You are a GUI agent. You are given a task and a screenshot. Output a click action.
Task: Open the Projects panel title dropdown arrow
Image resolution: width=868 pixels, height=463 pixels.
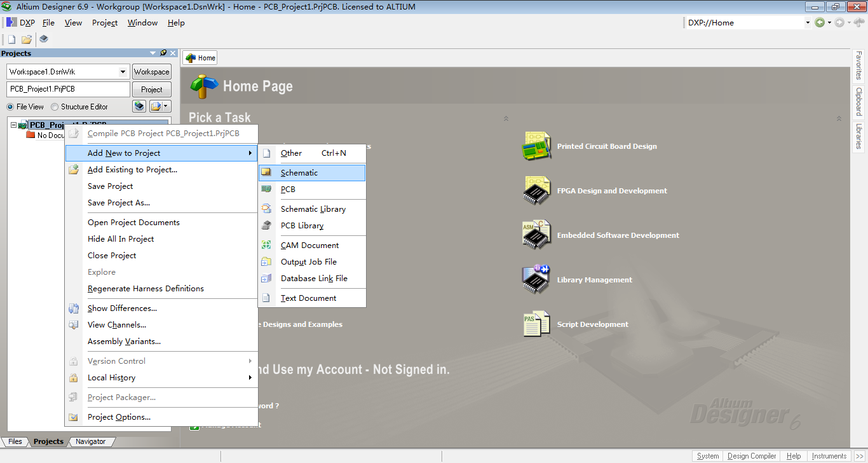[x=153, y=53]
